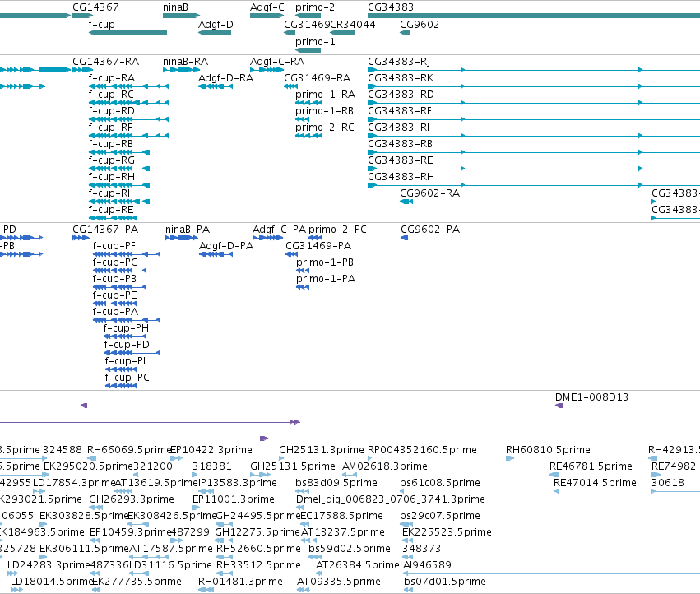
Task: Click CDS f-cup-PI
Action: pyautogui.click(x=125, y=362)
